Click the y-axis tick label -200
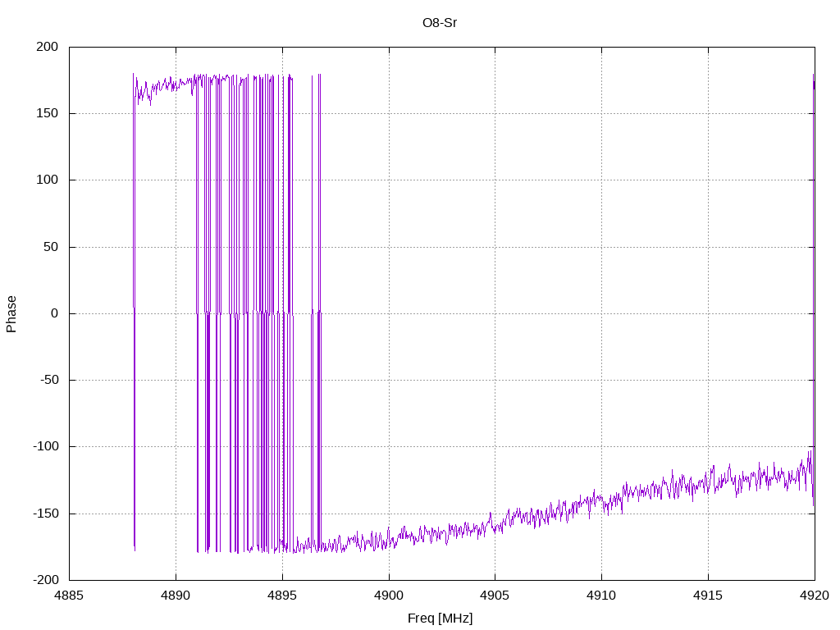The width and height of the screenshot is (840, 630). point(46,580)
